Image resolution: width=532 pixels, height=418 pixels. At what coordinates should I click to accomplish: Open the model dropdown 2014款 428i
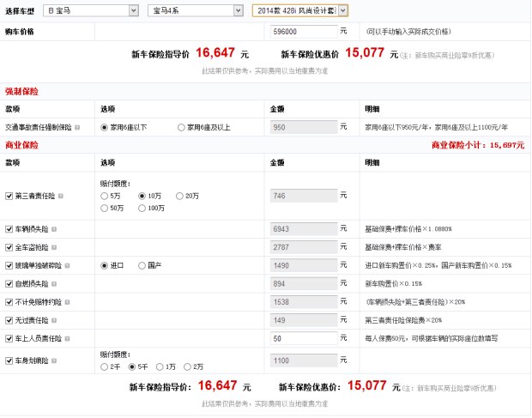click(x=300, y=10)
